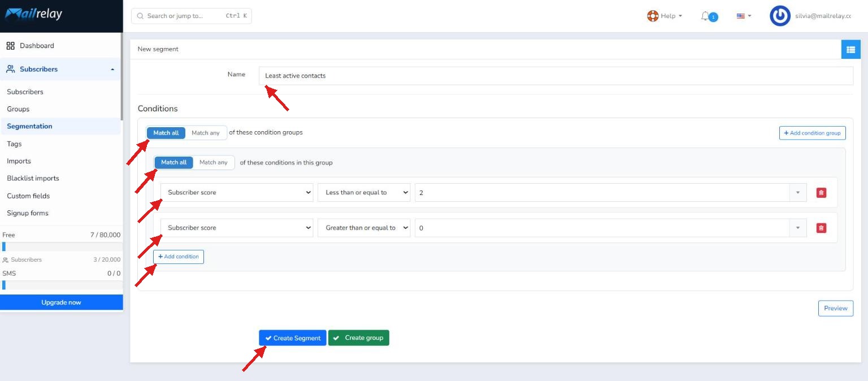This screenshot has height=381, width=868.
Task: Collapse the Subscribers sidebar section
Action: point(112,69)
